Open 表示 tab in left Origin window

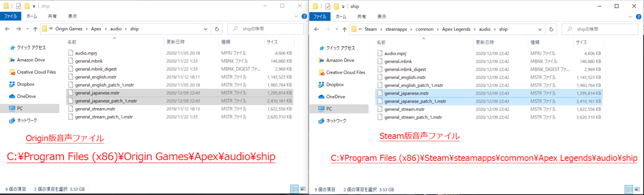72,17
